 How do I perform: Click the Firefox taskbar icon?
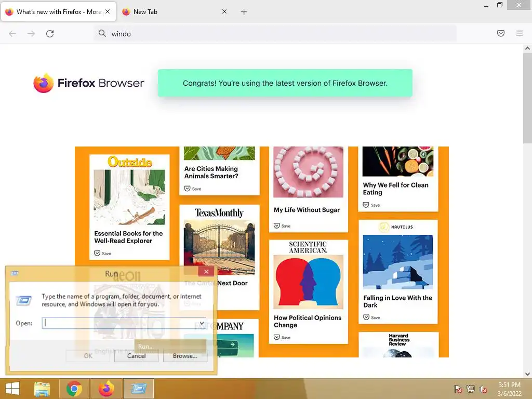[x=106, y=389]
